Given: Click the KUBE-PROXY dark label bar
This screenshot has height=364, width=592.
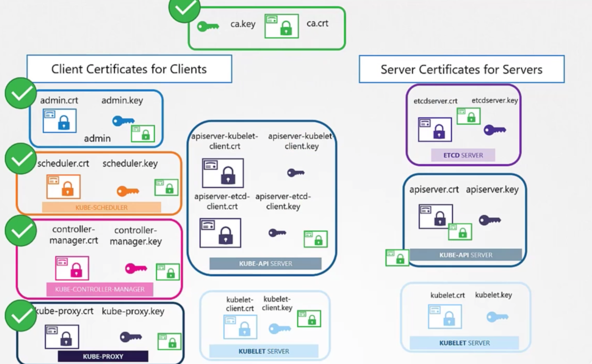Looking at the screenshot, I should pyautogui.click(x=103, y=356).
